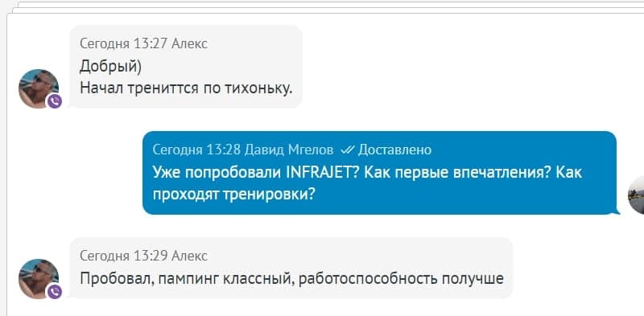Click the double-checkmark delivered icon

348,150
